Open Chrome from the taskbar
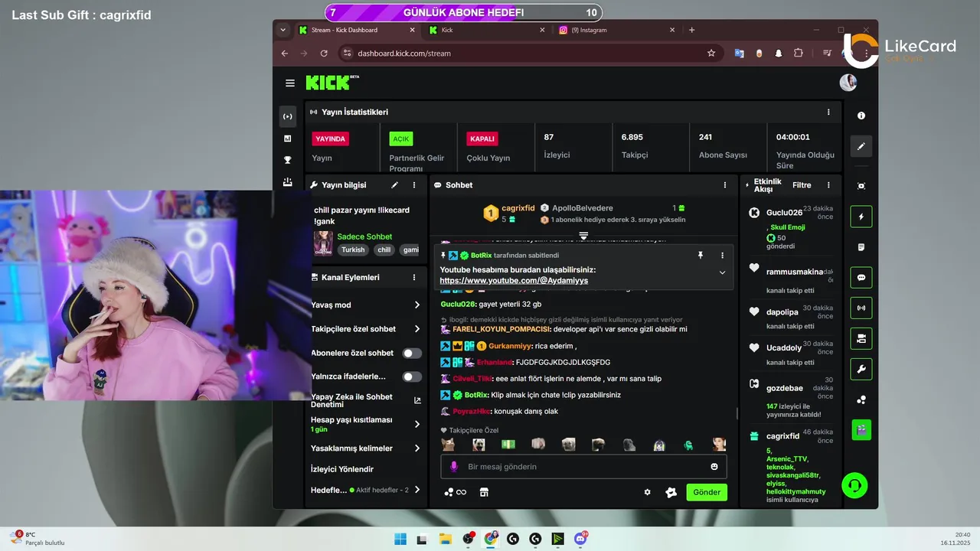Screen dimensions: 980x551 click(x=490, y=539)
